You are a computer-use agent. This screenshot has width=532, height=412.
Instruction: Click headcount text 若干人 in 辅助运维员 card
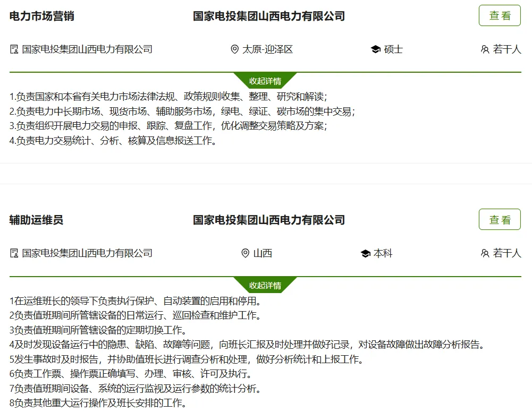point(507,253)
